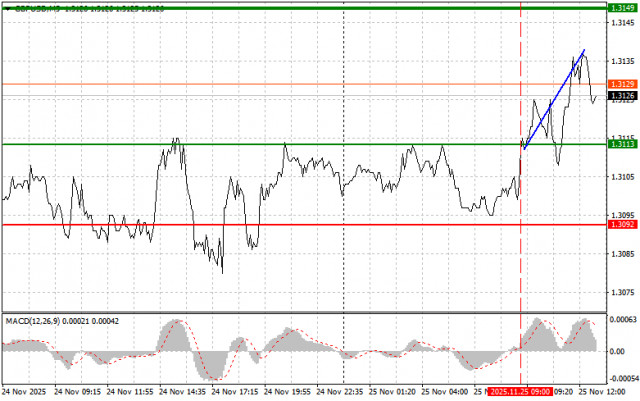Click the 1.3085 price axis value
This screenshot has width=640, height=401.
(x=623, y=254)
